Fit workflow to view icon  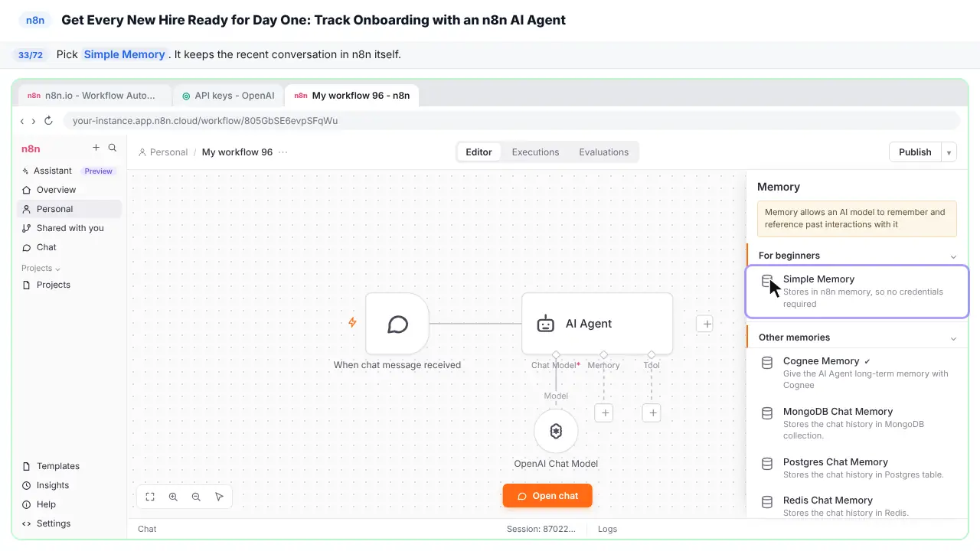150,497
